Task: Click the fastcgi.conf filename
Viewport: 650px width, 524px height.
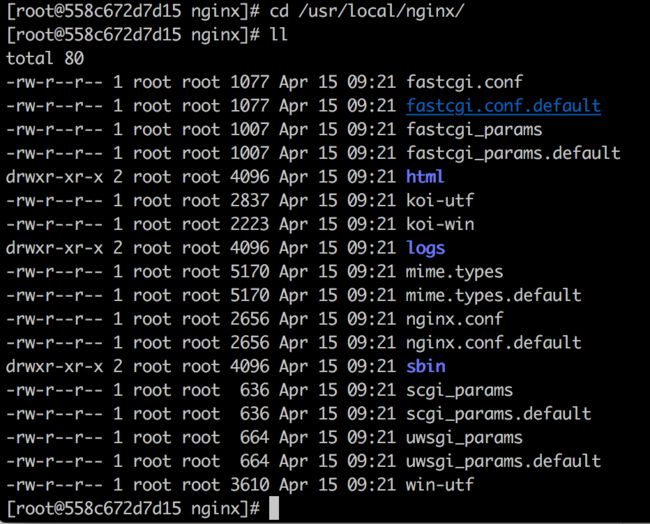Action: pos(464,82)
